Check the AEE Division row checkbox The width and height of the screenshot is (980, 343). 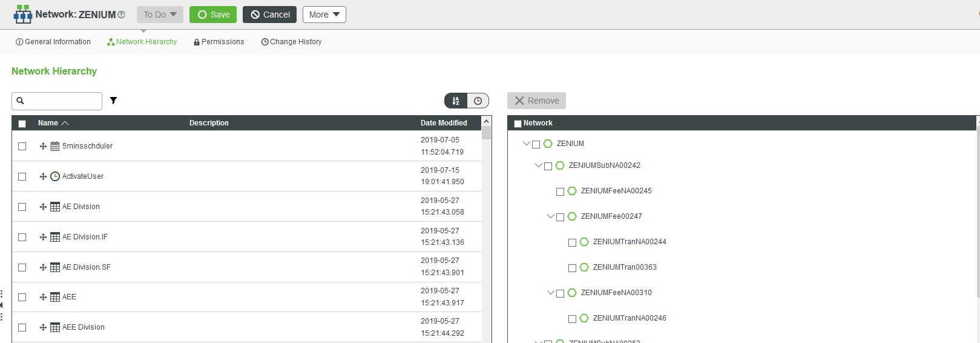pos(22,327)
